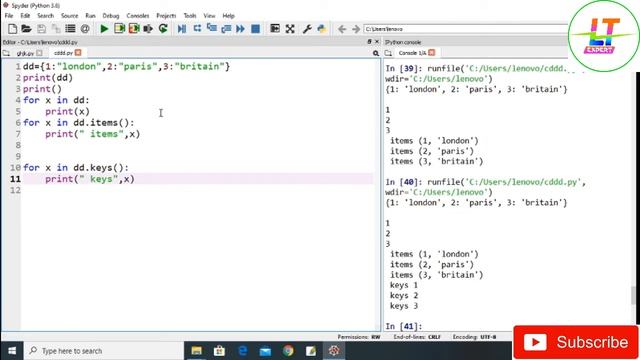Run selection or current line icon

(x=148, y=29)
